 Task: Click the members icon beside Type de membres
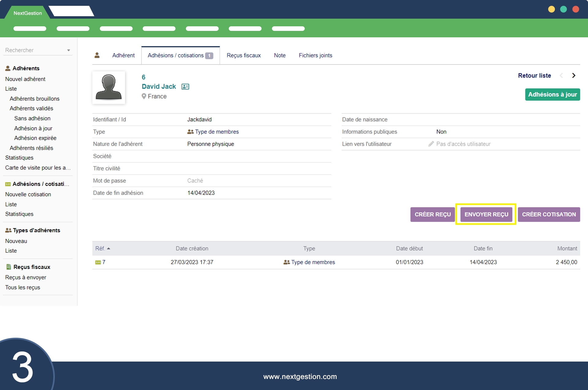190,132
